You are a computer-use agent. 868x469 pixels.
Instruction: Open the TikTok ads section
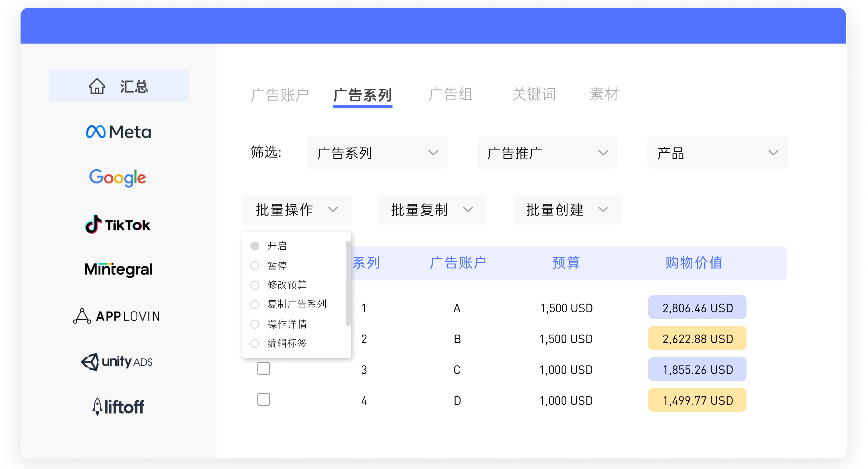[117, 225]
